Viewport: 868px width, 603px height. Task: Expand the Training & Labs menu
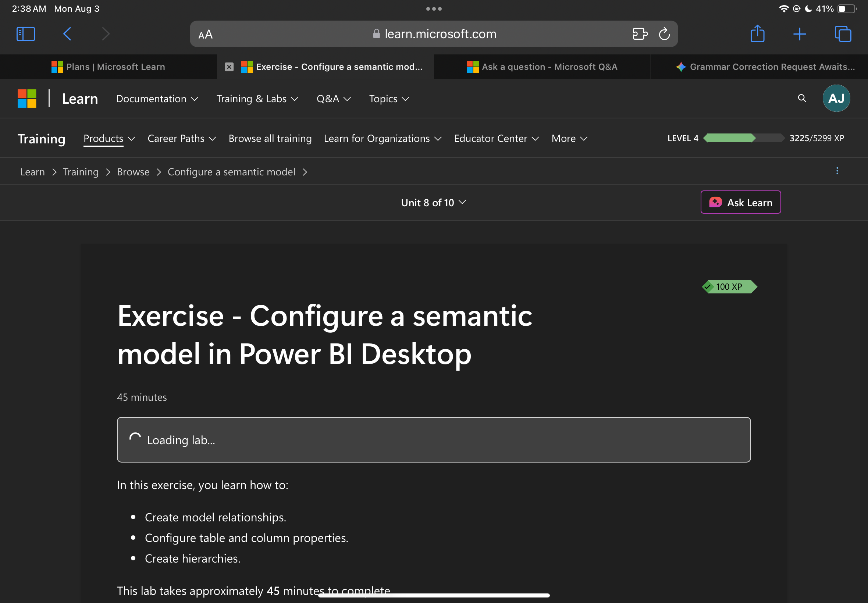[257, 99]
